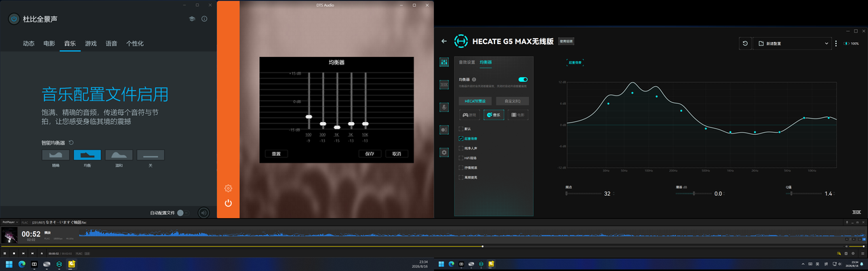Switch to Dolby 个性化 tab
This screenshot has height=271, width=868.
pyautogui.click(x=134, y=43)
